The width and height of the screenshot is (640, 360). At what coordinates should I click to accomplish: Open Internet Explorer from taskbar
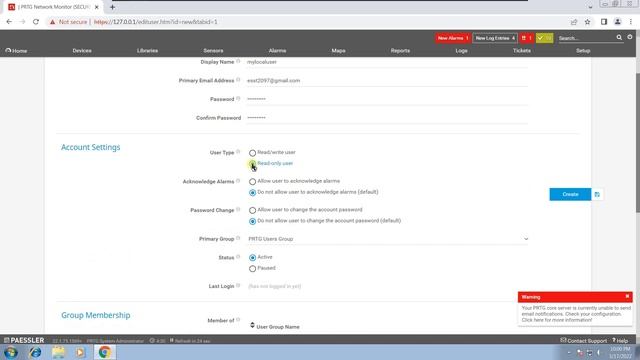coord(35,352)
